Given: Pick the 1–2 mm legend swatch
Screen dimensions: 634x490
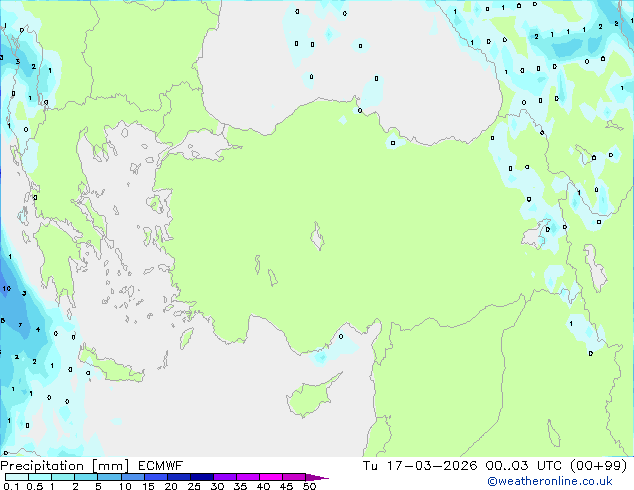Looking at the screenshot, I should 63,477.
